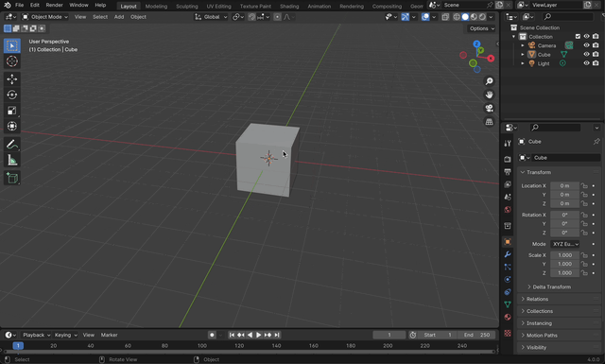This screenshot has width=605, height=364.
Task: Open the Output properties tab
Action: point(508,172)
